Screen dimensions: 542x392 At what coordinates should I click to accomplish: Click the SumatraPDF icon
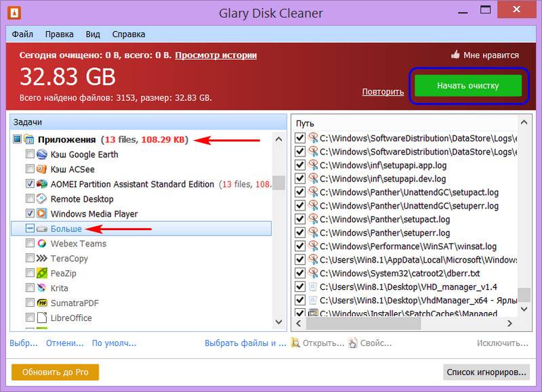coord(41,303)
